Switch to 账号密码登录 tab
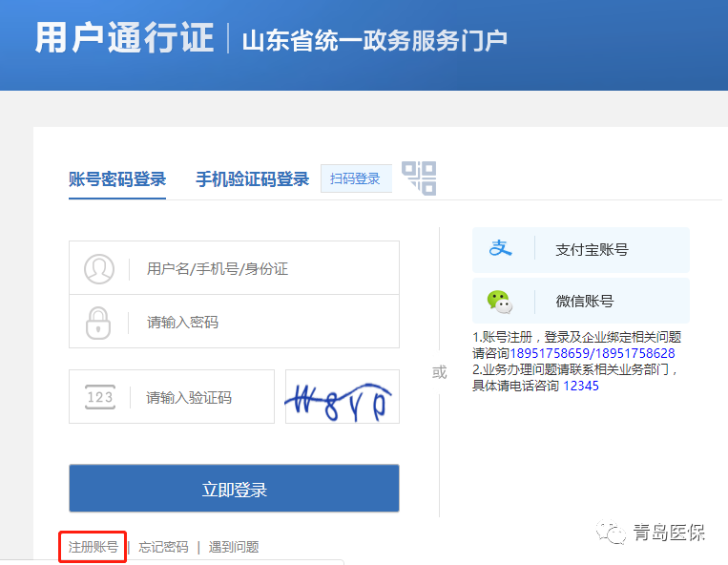 click(117, 179)
